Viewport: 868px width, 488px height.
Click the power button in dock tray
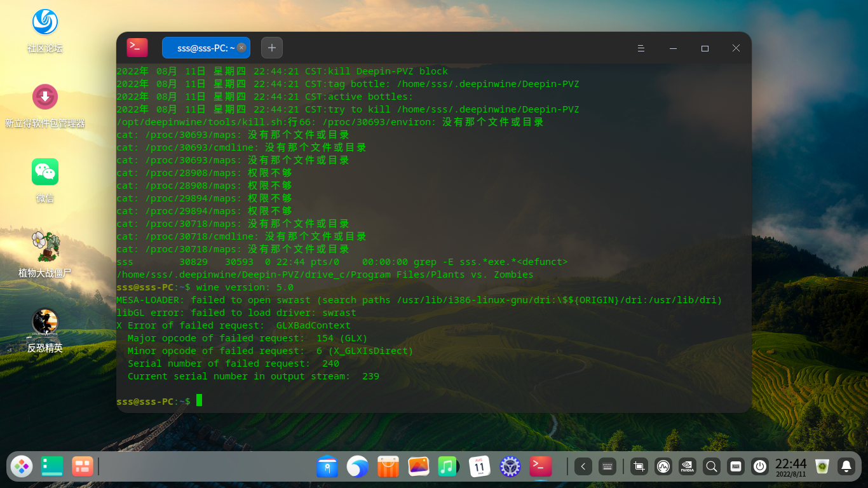point(760,467)
